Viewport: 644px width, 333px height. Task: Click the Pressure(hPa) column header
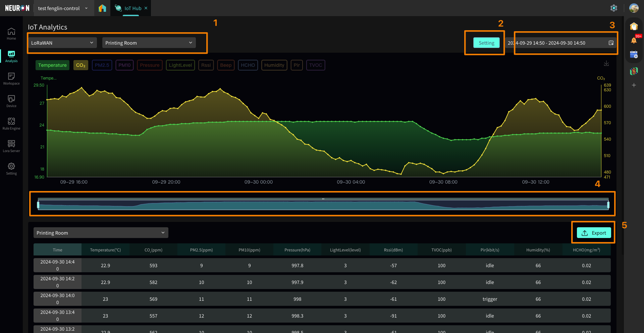(297, 250)
